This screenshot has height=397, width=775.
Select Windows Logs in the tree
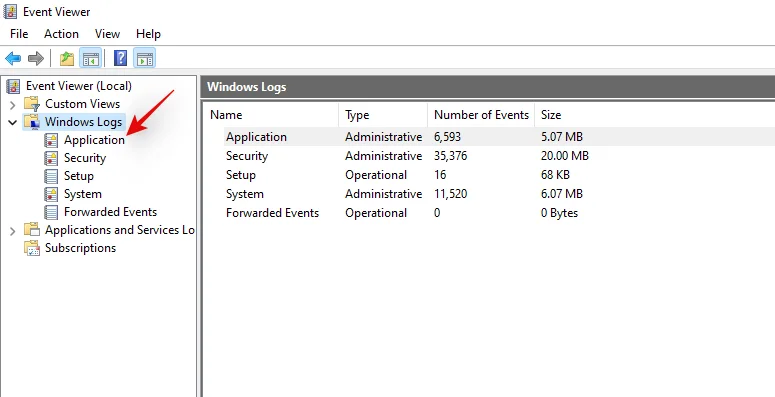83,122
